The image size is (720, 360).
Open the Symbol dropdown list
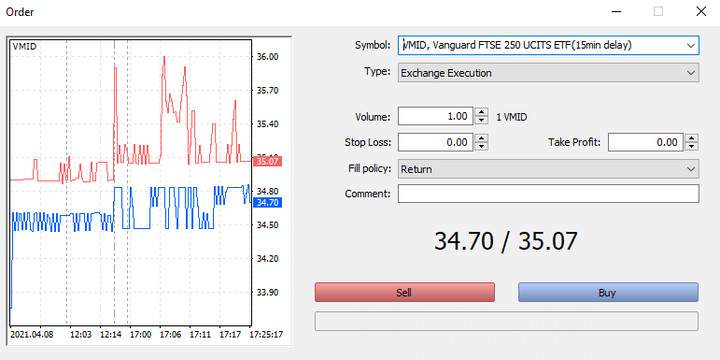[x=690, y=45]
